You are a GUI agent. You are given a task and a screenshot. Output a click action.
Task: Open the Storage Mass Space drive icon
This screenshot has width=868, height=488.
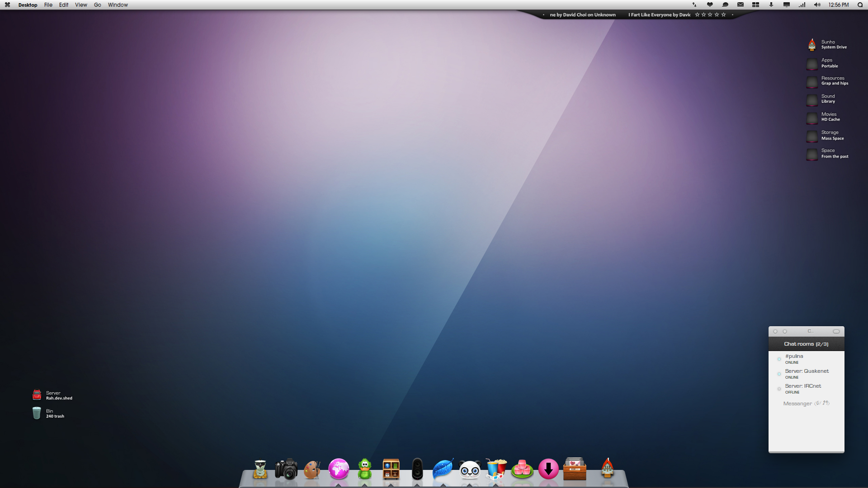coord(812,136)
